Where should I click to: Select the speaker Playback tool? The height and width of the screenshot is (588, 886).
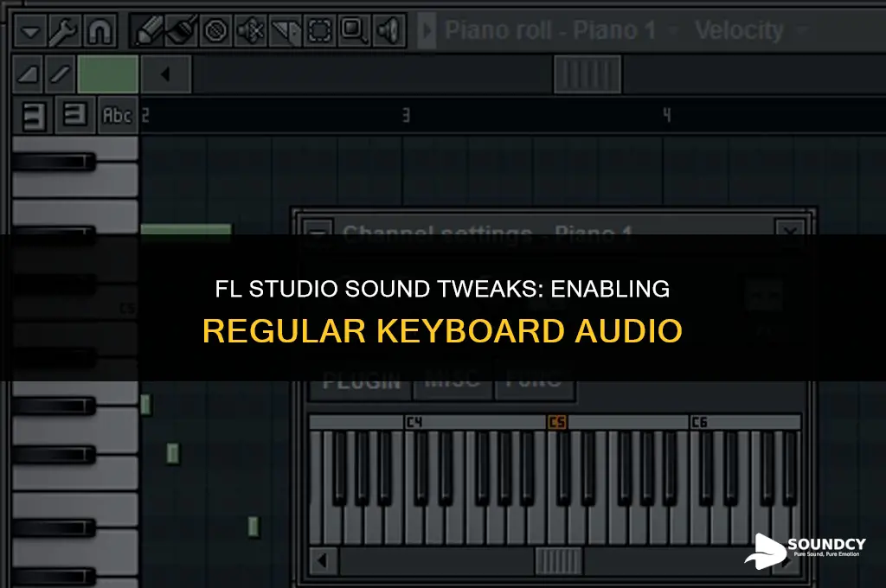click(388, 30)
